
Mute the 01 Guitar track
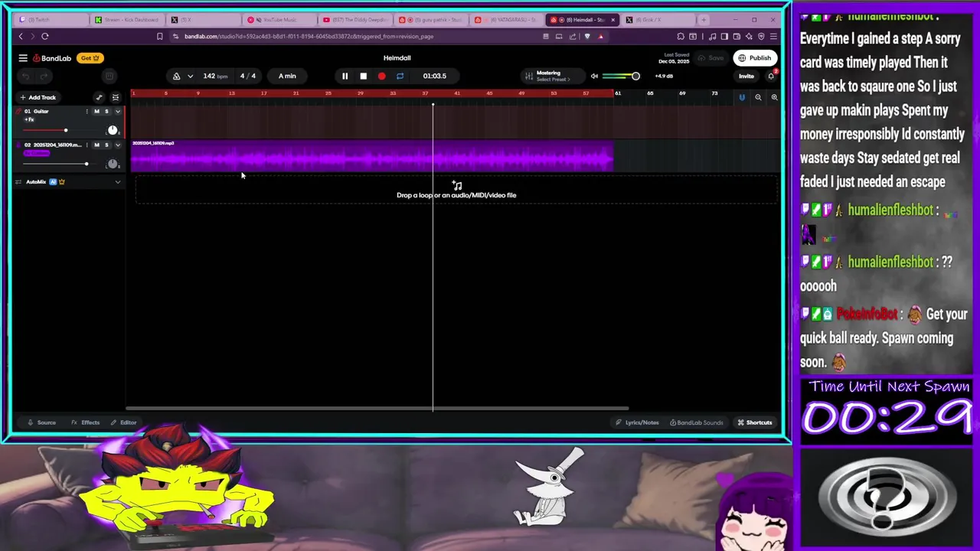96,112
